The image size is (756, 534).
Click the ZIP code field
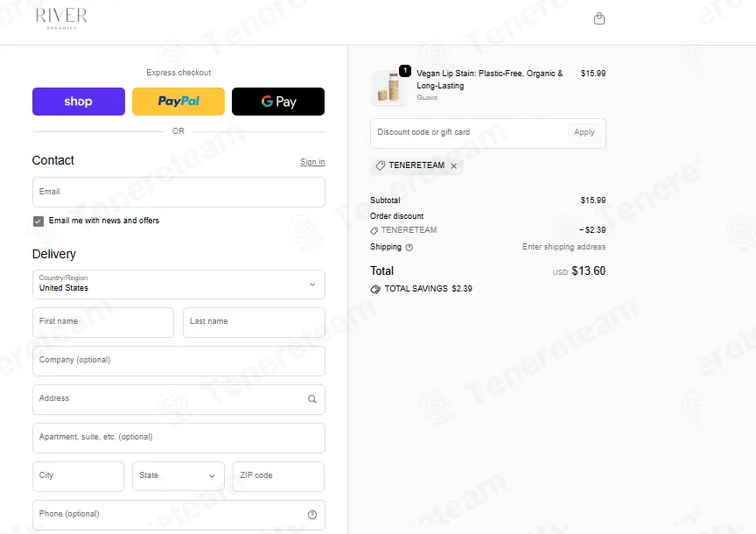(278, 476)
